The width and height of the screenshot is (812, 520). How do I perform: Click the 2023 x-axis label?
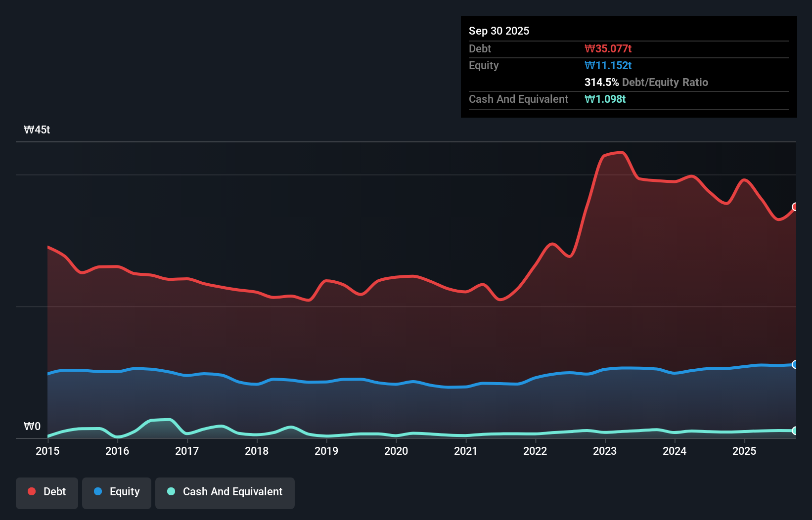click(x=605, y=451)
